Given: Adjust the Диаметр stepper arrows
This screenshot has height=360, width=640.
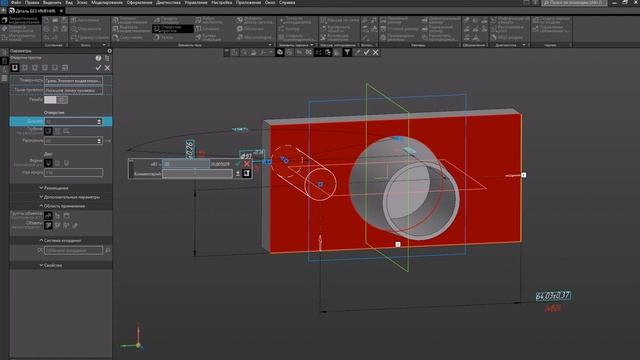Looking at the screenshot, I should tap(99, 122).
